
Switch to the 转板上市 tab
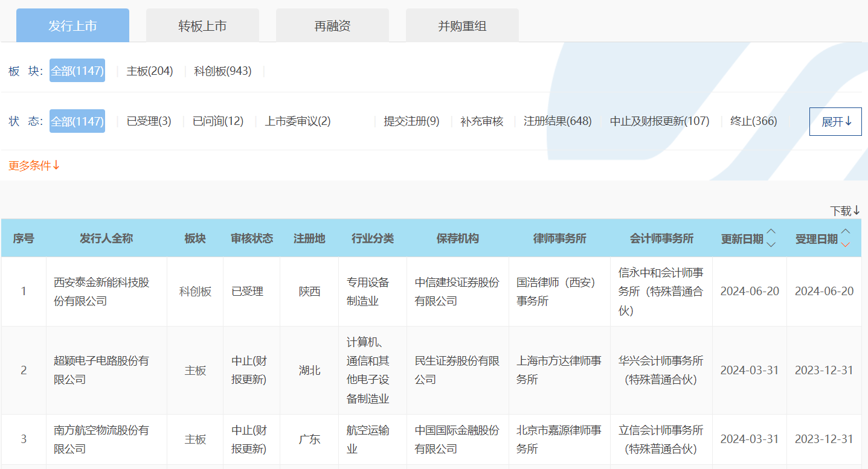click(202, 25)
